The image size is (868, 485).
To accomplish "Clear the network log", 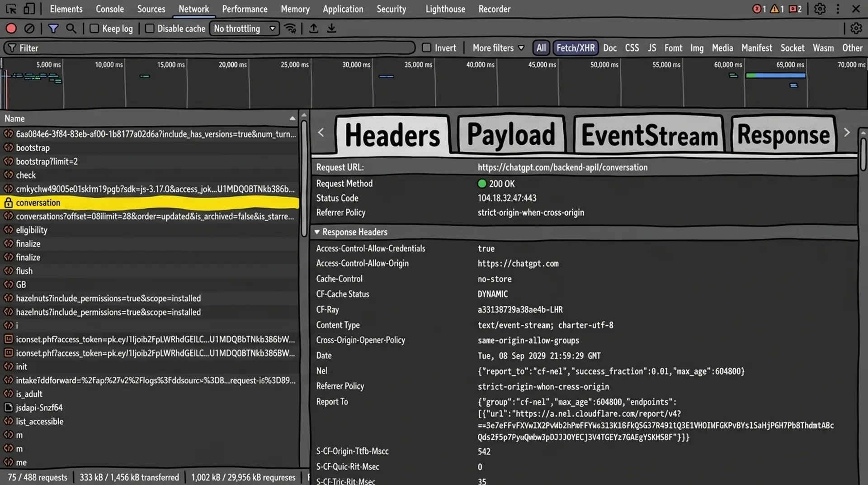I will [x=29, y=29].
